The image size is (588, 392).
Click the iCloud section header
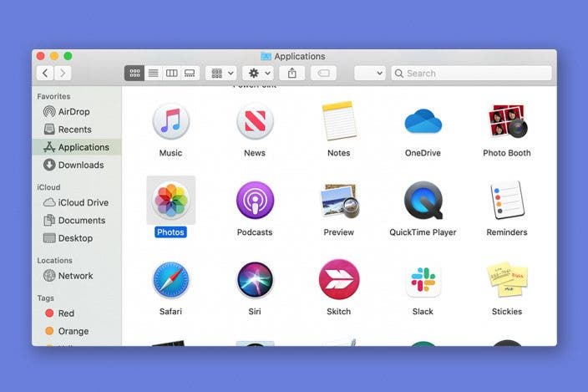point(48,187)
